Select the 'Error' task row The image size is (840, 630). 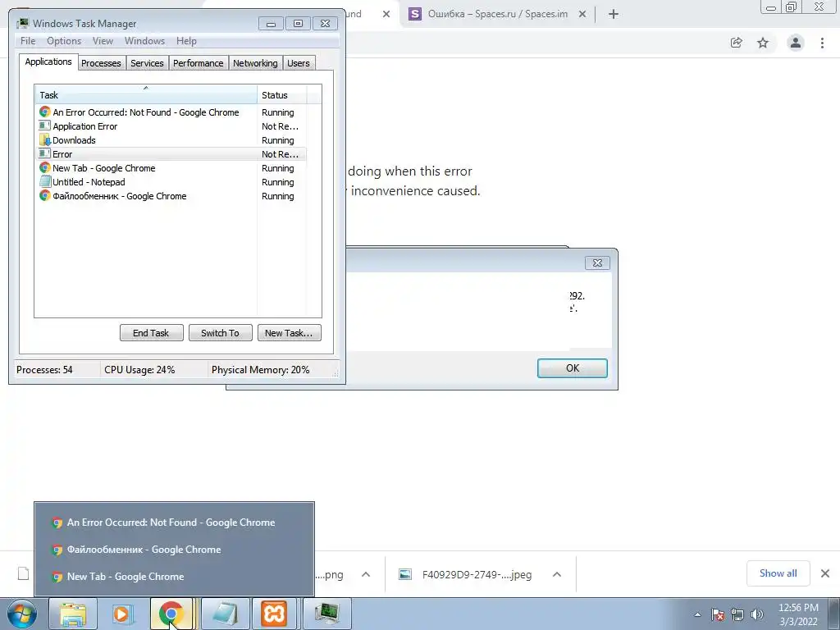coord(171,154)
